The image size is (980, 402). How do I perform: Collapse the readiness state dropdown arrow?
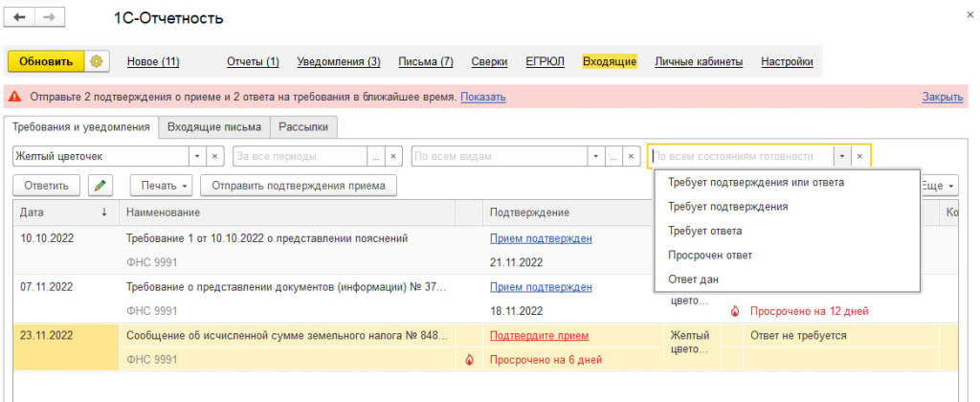point(842,156)
